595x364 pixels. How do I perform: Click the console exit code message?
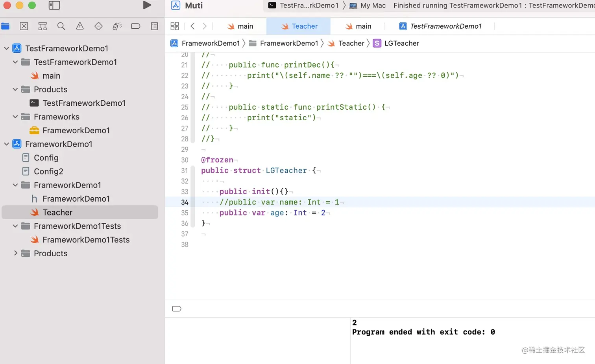423,332
